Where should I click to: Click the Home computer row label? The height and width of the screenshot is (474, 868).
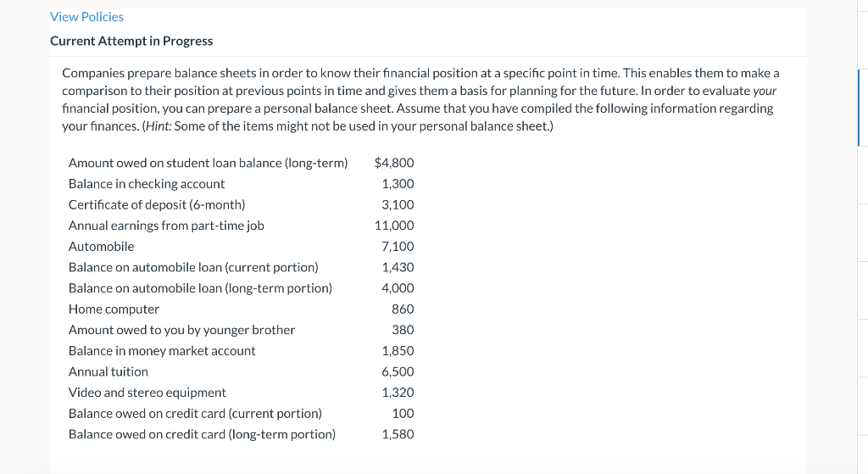coord(114,309)
